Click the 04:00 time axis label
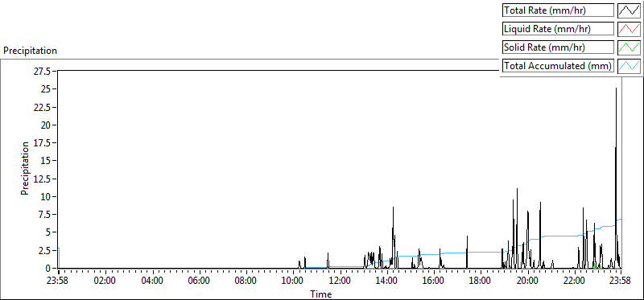The width and height of the screenshot is (644, 300). point(153,282)
